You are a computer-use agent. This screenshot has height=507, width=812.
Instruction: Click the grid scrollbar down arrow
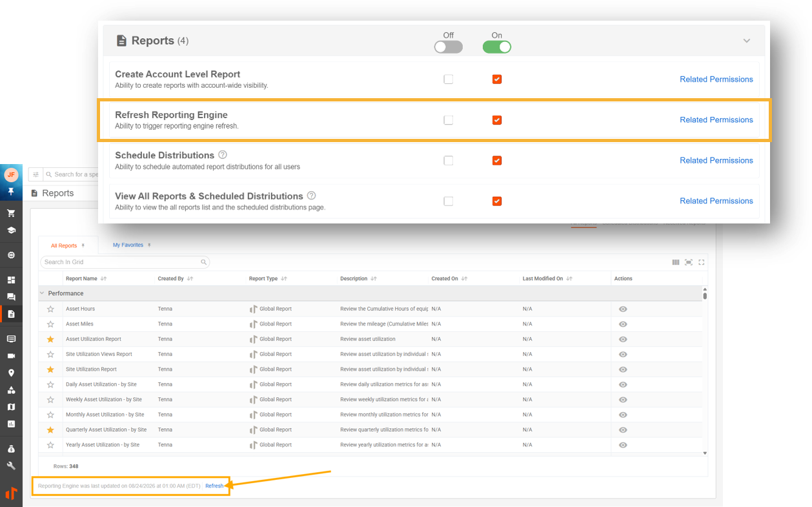[705, 453]
